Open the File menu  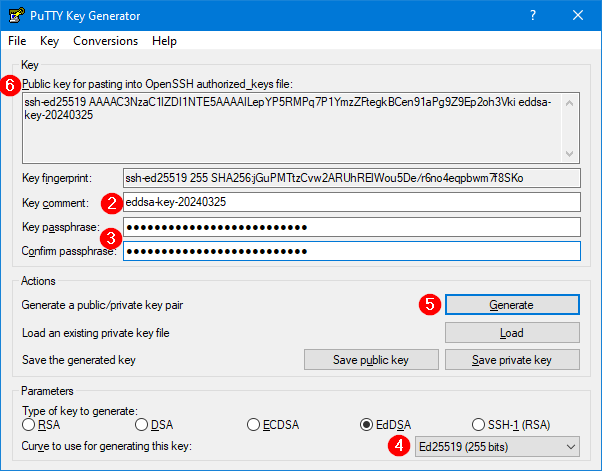pyautogui.click(x=17, y=41)
